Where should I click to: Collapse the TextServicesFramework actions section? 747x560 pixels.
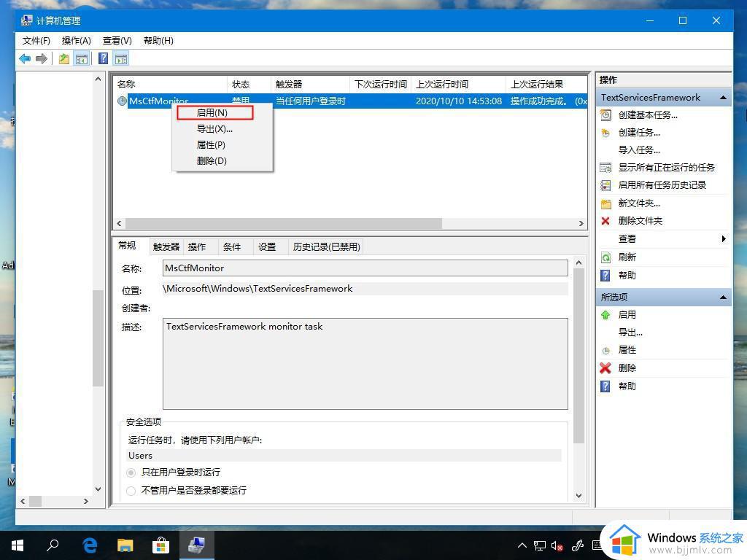click(723, 98)
